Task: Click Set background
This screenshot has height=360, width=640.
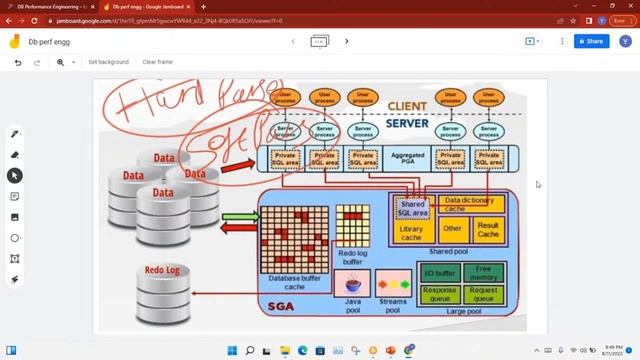Action: tap(109, 62)
